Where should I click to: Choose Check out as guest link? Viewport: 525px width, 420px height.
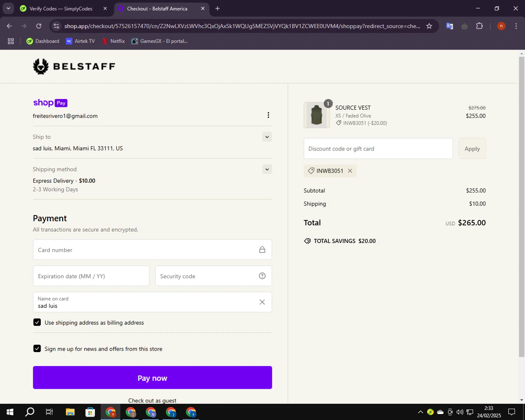[152, 400]
